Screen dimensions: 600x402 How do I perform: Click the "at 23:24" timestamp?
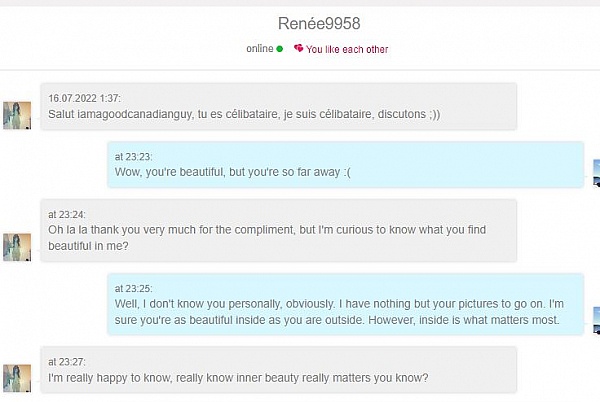pyautogui.click(x=67, y=214)
